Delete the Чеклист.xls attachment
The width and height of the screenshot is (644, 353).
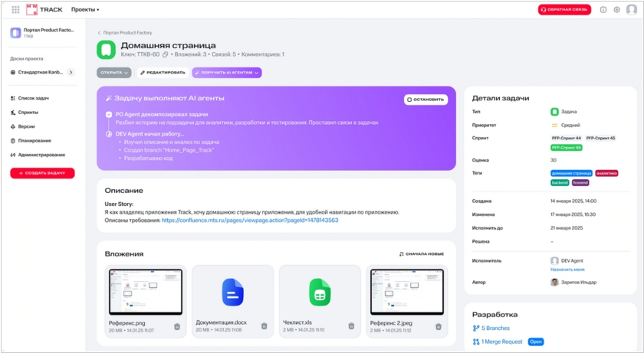click(351, 326)
